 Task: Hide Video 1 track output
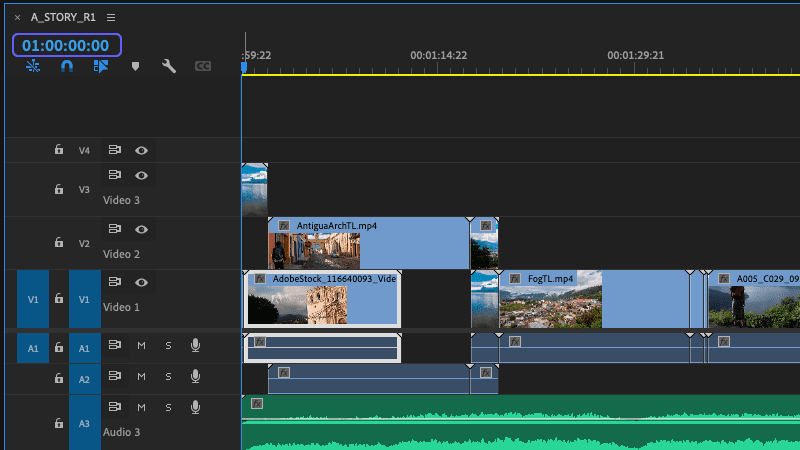pos(141,282)
